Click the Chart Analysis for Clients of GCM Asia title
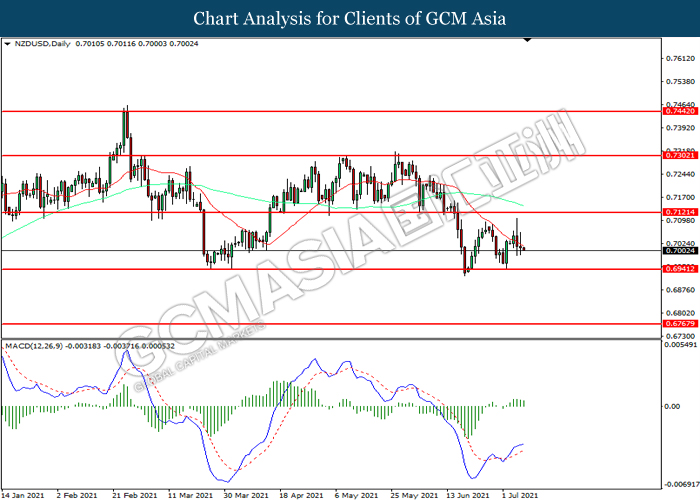Image resolution: width=700 pixels, height=500 pixels. [350, 19]
